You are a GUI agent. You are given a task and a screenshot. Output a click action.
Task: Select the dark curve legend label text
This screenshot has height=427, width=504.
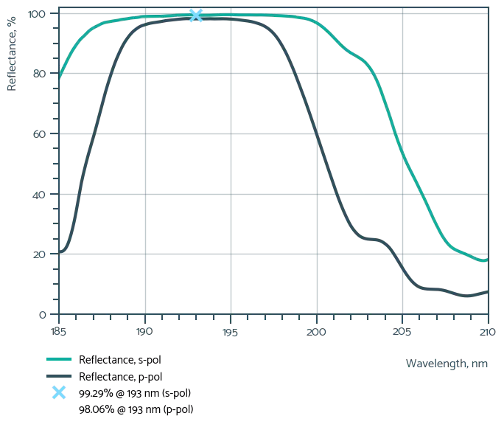tap(120, 376)
